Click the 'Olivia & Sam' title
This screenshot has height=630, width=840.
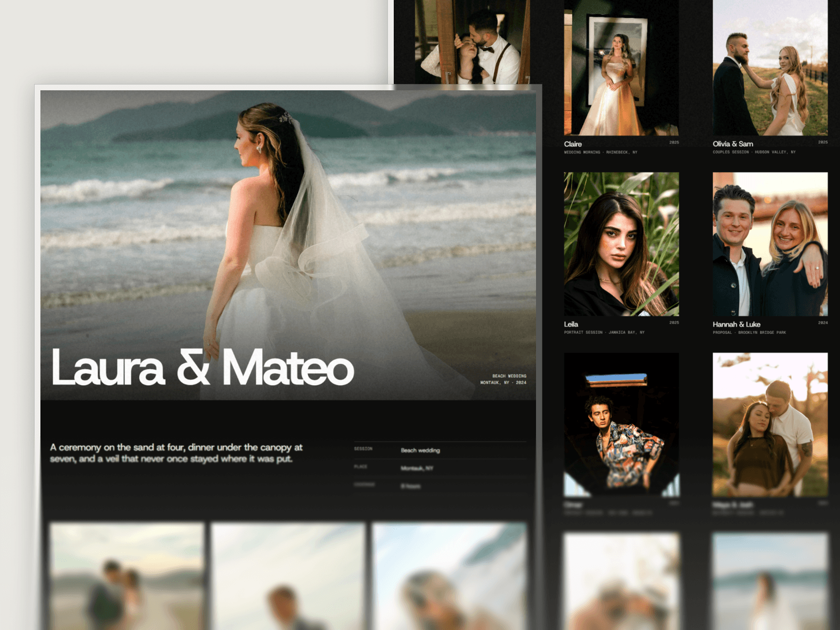(733, 144)
